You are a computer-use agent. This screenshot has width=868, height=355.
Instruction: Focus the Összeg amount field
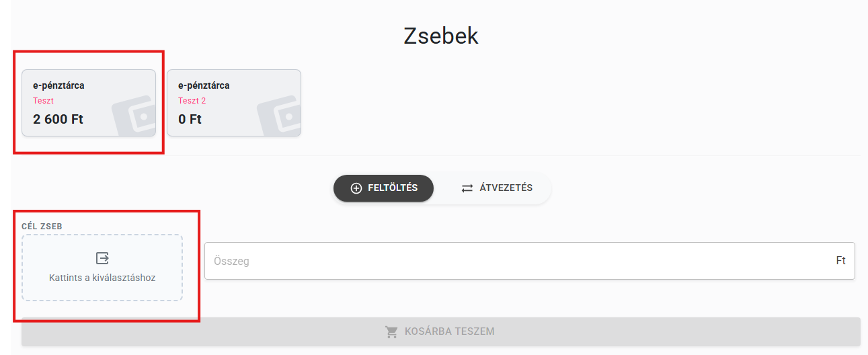(x=530, y=261)
